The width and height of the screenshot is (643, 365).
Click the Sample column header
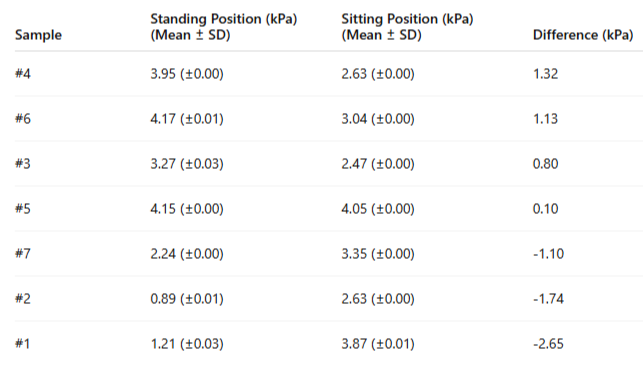click(x=38, y=35)
